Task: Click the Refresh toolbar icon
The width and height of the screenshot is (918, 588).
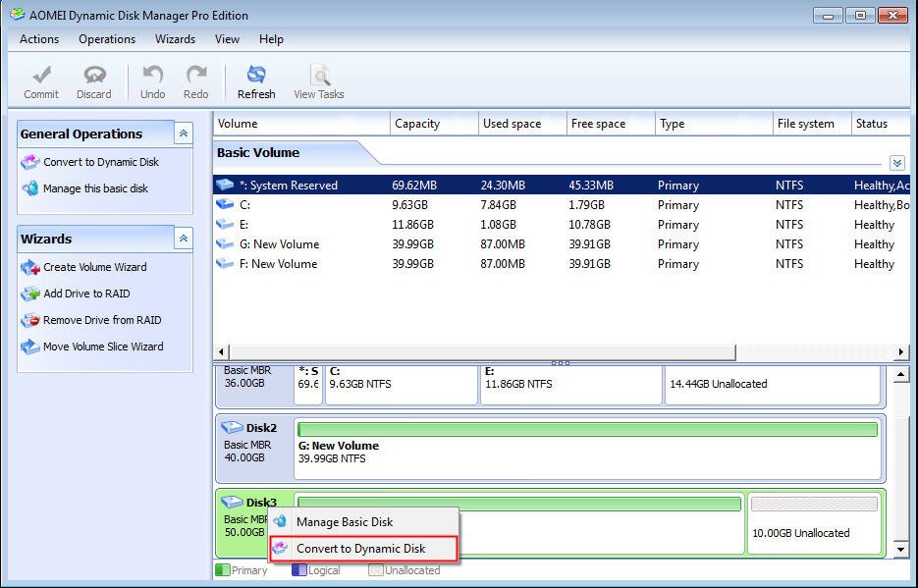Action: (256, 76)
